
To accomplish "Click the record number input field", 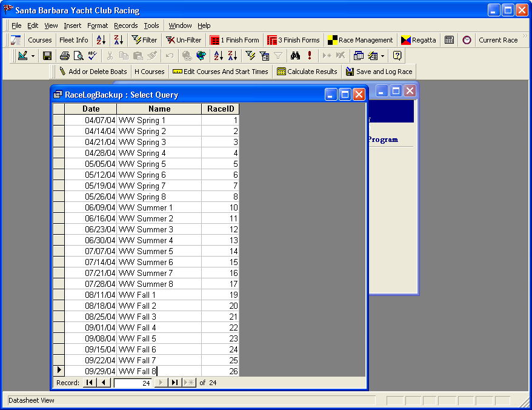I will pos(133,383).
